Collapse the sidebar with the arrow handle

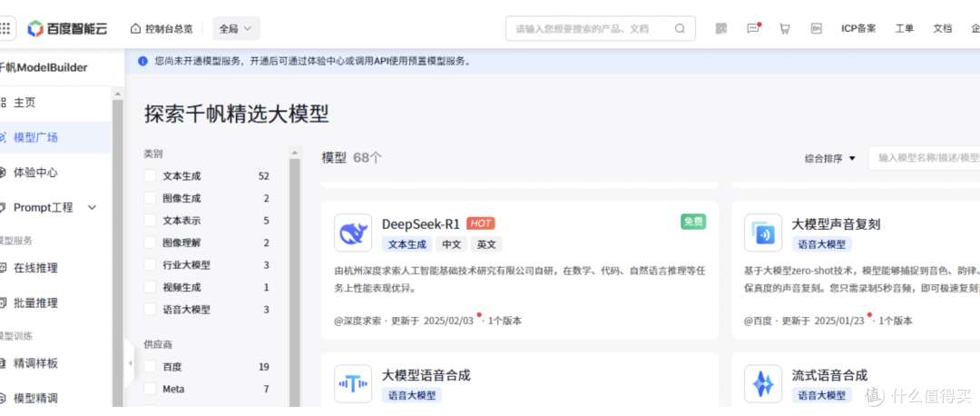(130, 363)
